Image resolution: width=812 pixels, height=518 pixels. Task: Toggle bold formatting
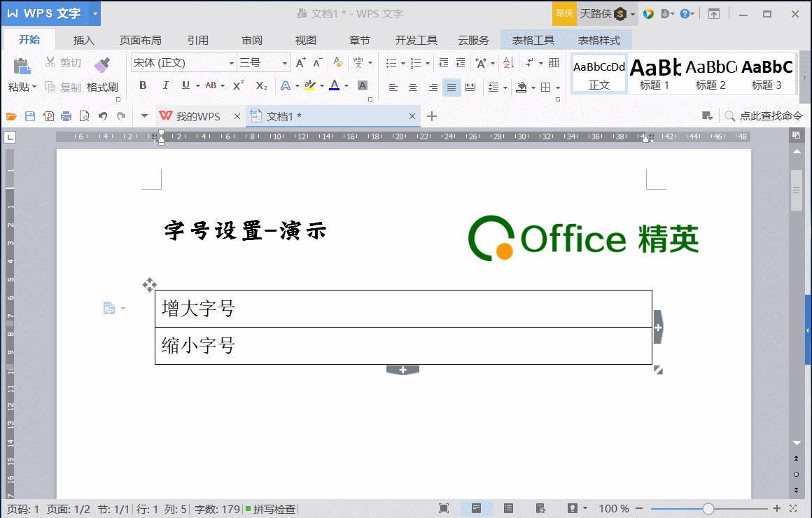tap(143, 85)
